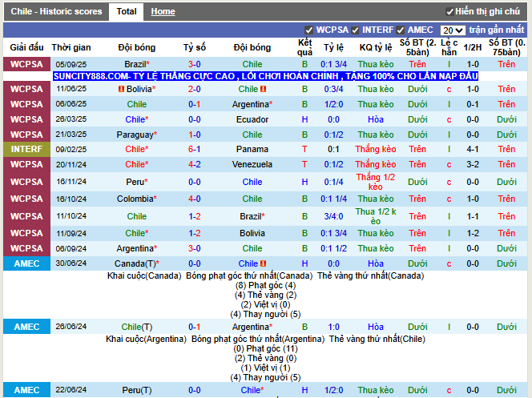Click the halftime score 4-1
Screen dimensions: 532x398
473,149
